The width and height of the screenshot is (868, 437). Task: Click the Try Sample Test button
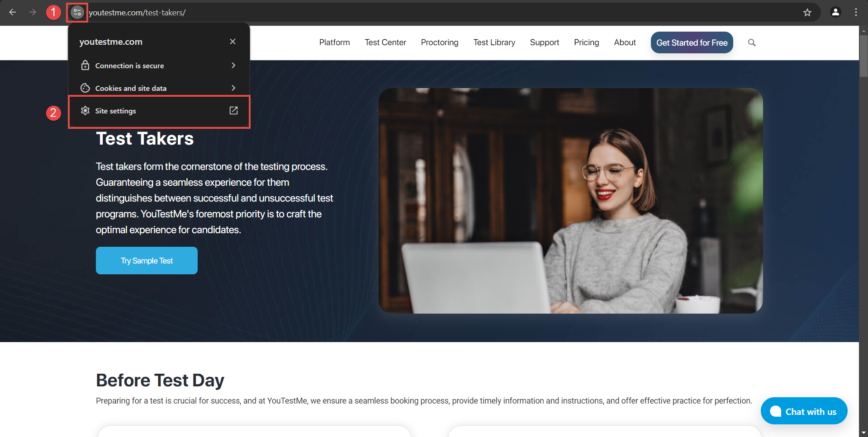147,261
